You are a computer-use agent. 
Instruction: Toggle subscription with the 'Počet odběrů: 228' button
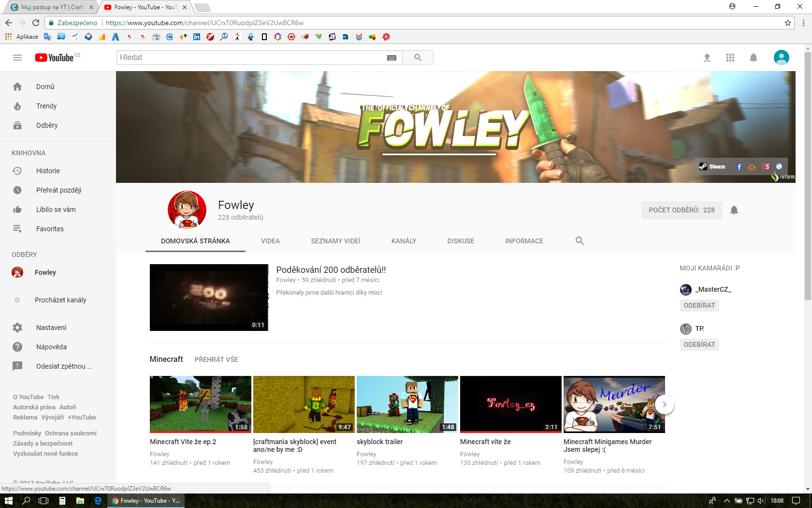point(681,210)
